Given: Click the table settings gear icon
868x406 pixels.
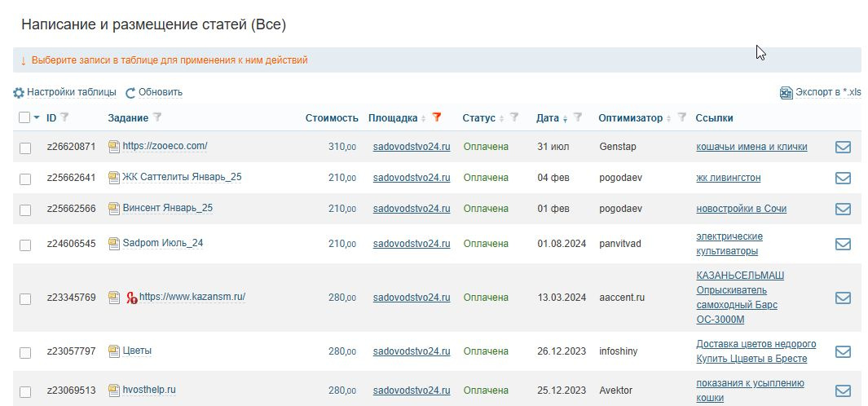Looking at the screenshot, I should [x=19, y=93].
